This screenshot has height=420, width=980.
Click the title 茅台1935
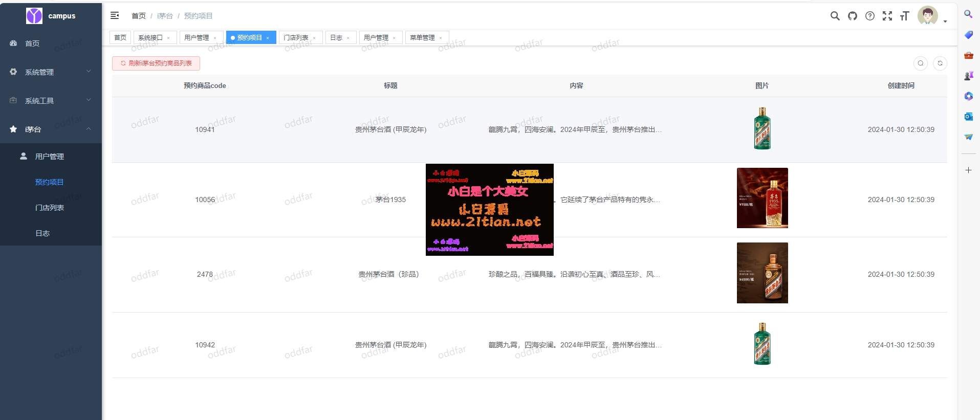(390, 200)
